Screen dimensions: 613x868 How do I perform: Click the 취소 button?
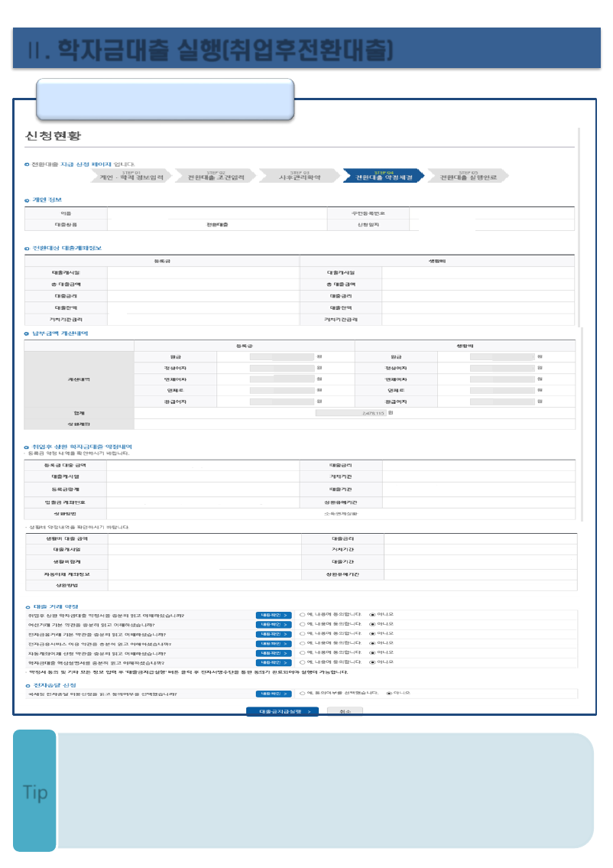point(345,711)
